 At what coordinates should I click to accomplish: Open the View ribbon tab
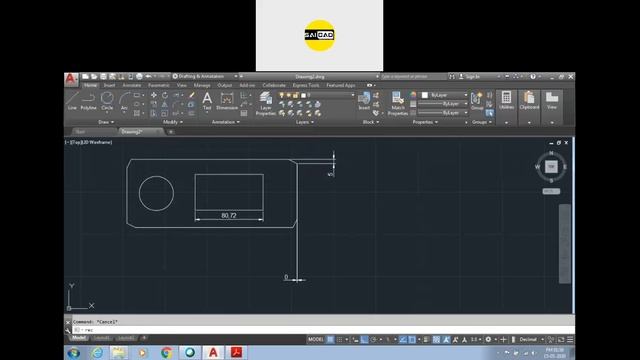[x=181, y=85]
